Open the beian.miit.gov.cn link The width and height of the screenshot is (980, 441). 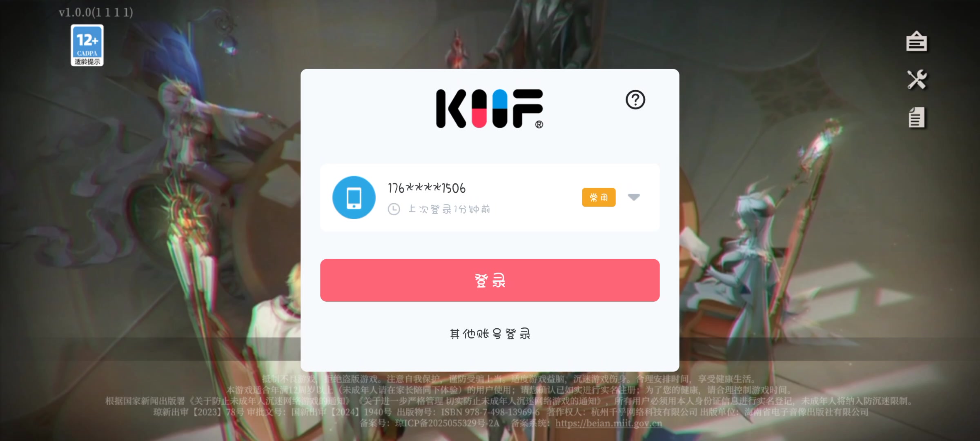point(608,423)
